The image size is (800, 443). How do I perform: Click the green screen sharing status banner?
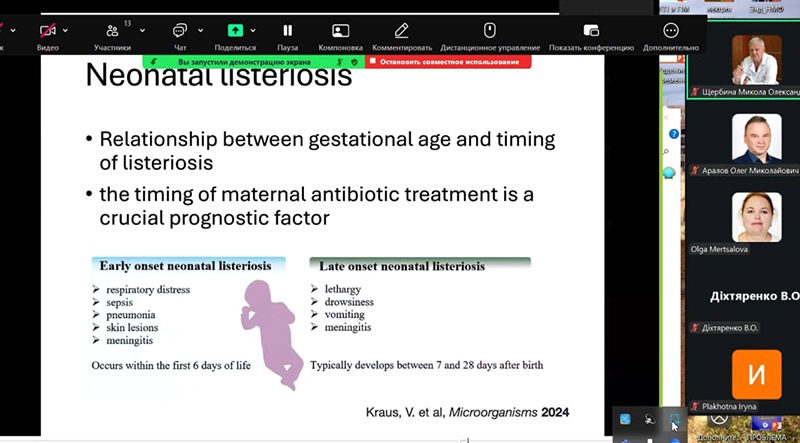coord(253,62)
